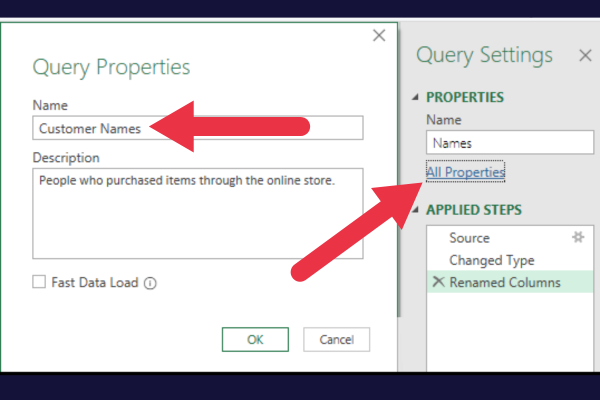Delete the Renamed Columns step with X

pyautogui.click(x=439, y=282)
